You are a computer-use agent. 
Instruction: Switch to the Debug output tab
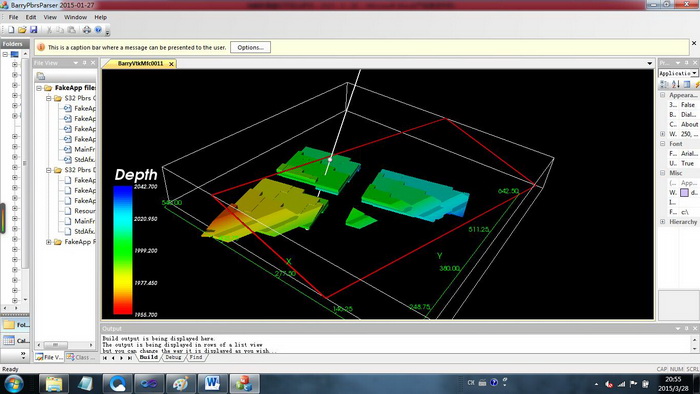click(x=173, y=357)
